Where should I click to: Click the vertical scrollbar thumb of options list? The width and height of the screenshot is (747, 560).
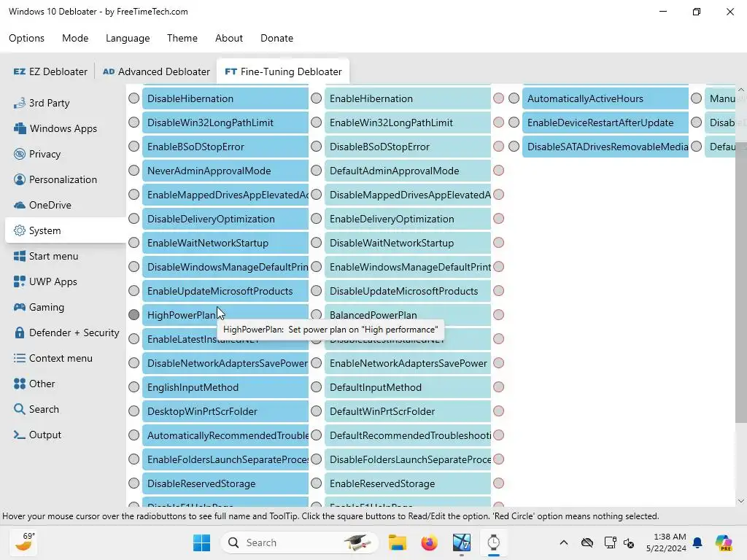tap(741, 282)
